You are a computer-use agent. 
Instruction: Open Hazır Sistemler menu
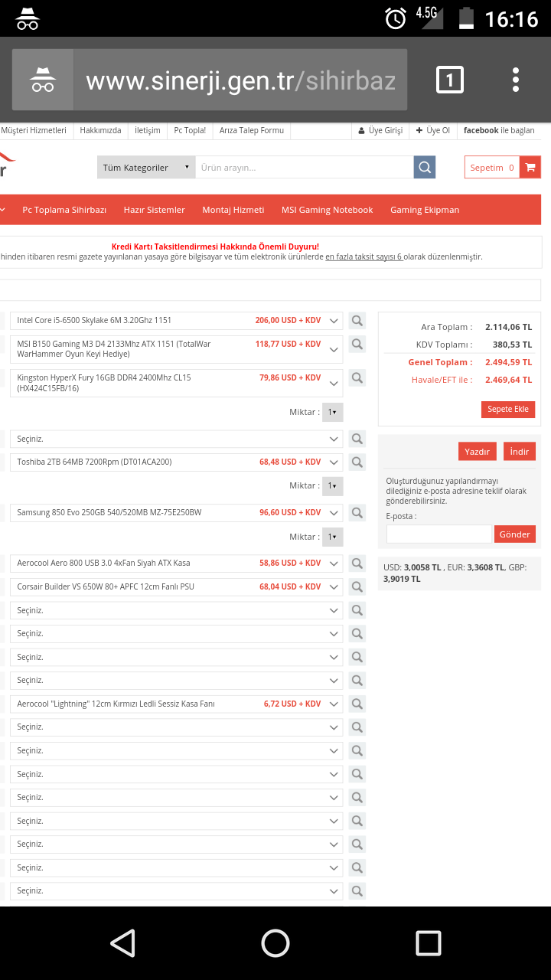[154, 210]
